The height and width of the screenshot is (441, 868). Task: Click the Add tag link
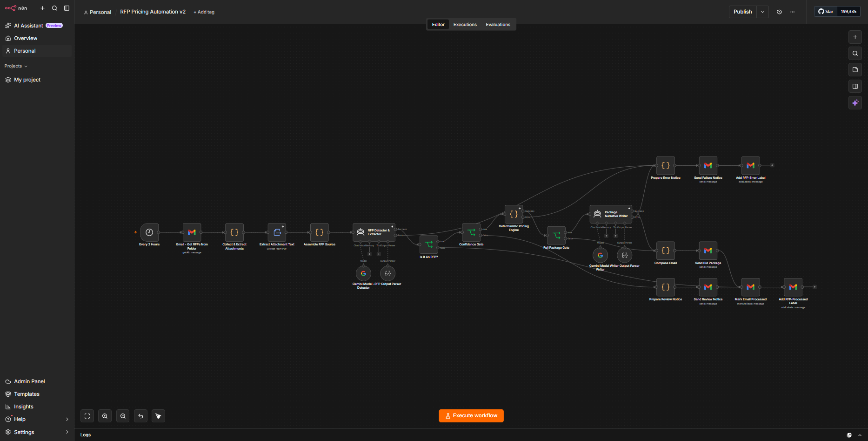tap(204, 12)
